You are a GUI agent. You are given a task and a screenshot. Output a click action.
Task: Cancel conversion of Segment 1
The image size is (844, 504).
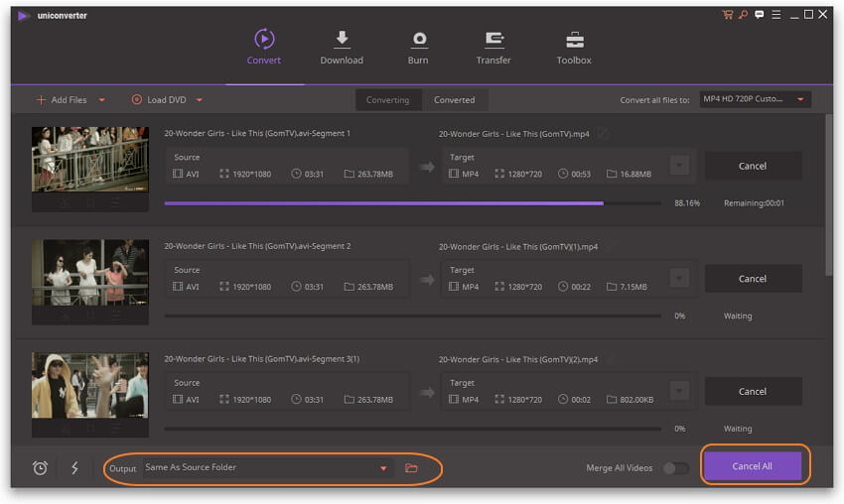tap(753, 166)
